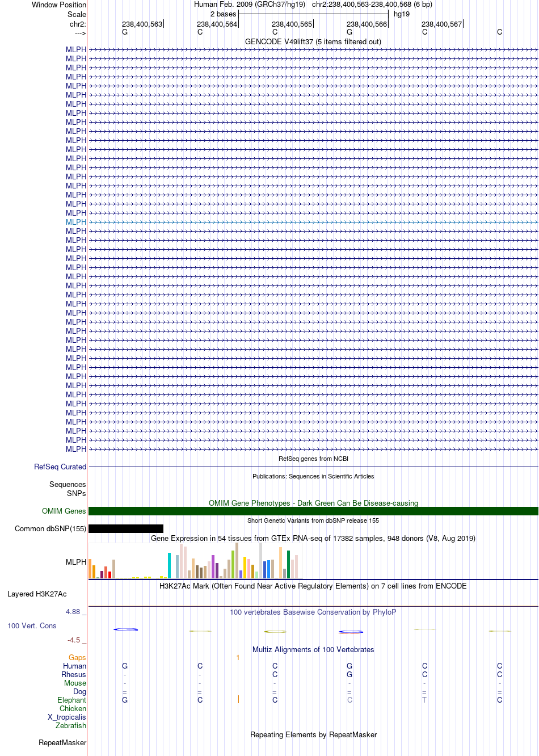Click the ---> sequence direction arrow label

click(80, 33)
